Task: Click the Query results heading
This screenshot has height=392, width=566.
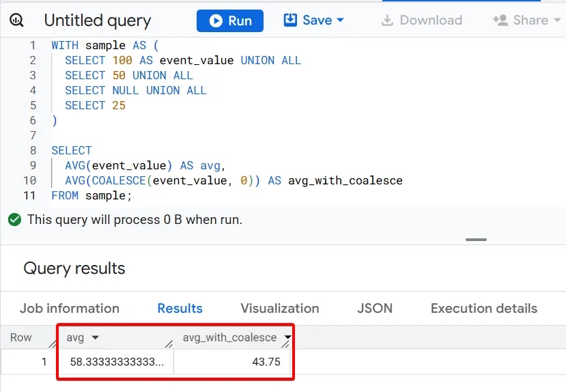Action: 74,268
